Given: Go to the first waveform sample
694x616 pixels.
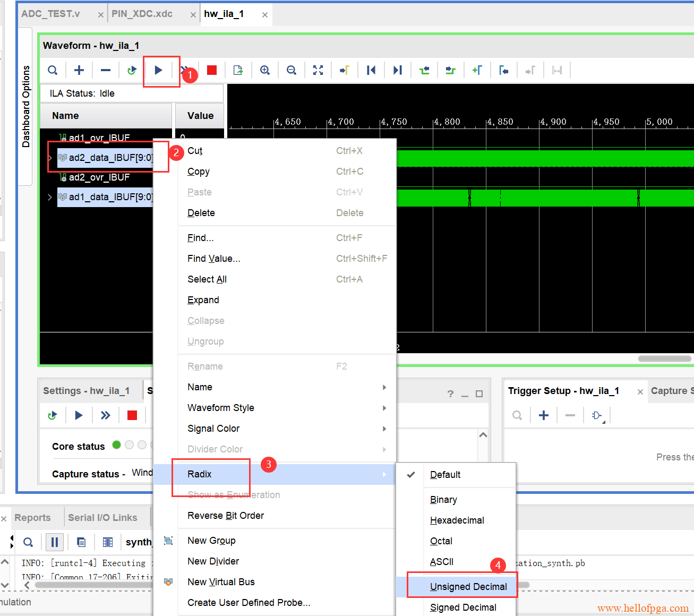Looking at the screenshot, I should click(x=371, y=70).
